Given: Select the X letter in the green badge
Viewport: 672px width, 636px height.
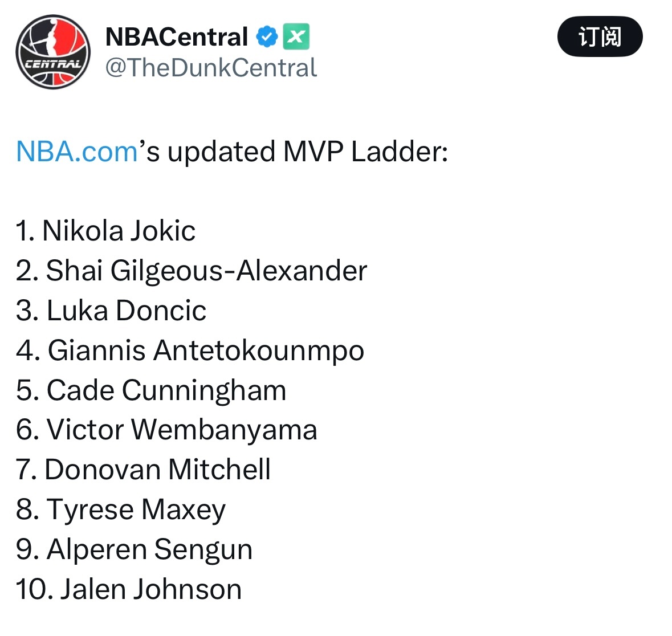Looking at the screenshot, I should 296,35.
